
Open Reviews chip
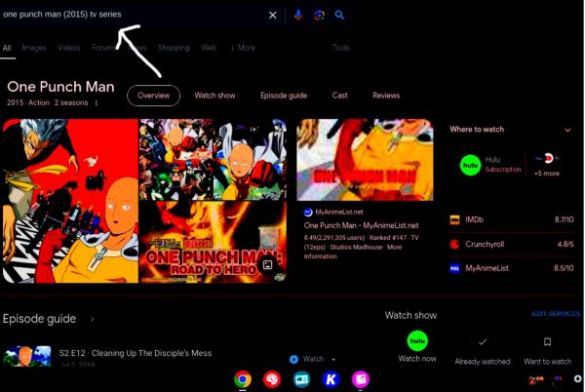click(386, 96)
